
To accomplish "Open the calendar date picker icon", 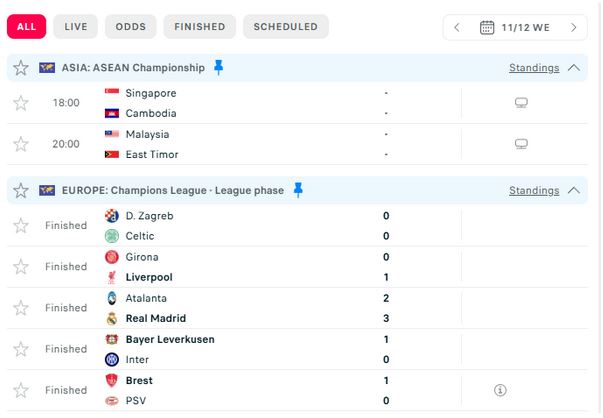I will pos(487,27).
